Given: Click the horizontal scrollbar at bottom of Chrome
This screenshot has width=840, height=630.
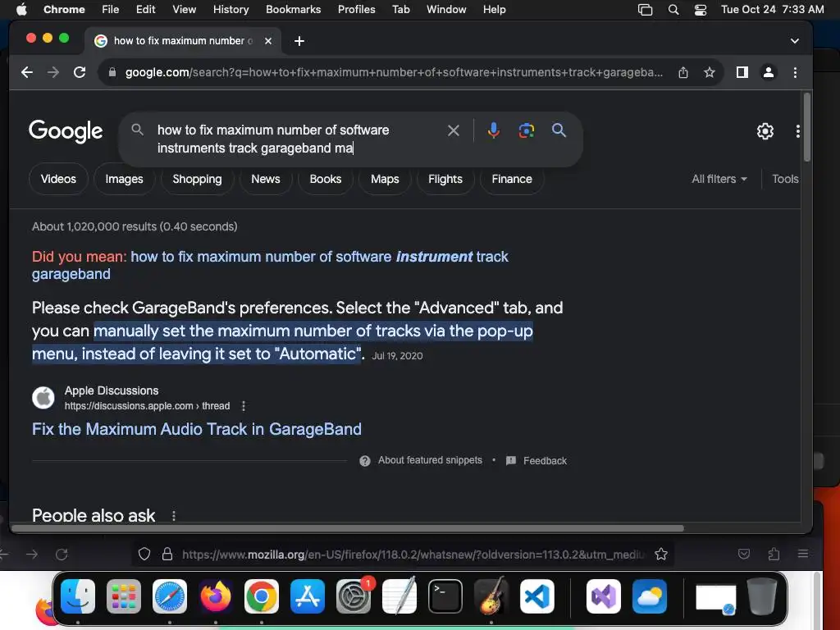Looking at the screenshot, I should pos(347,528).
